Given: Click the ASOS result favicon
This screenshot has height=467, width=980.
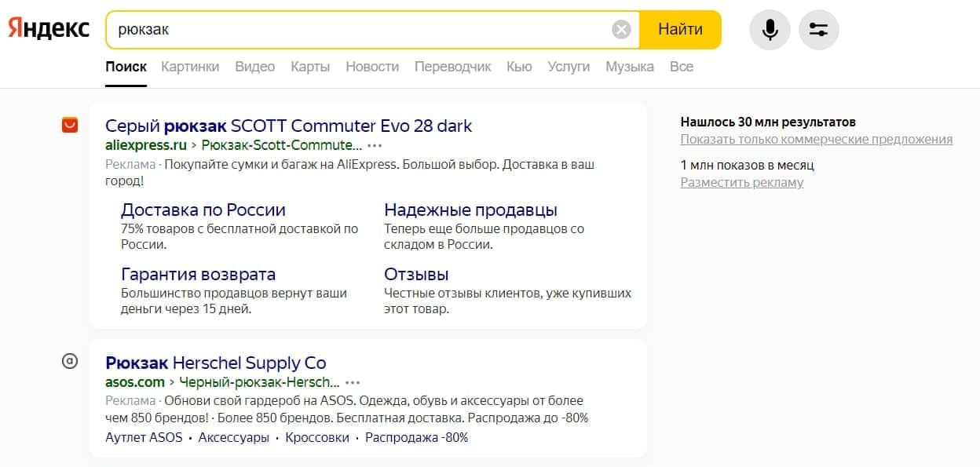Looking at the screenshot, I should click(x=70, y=361).
